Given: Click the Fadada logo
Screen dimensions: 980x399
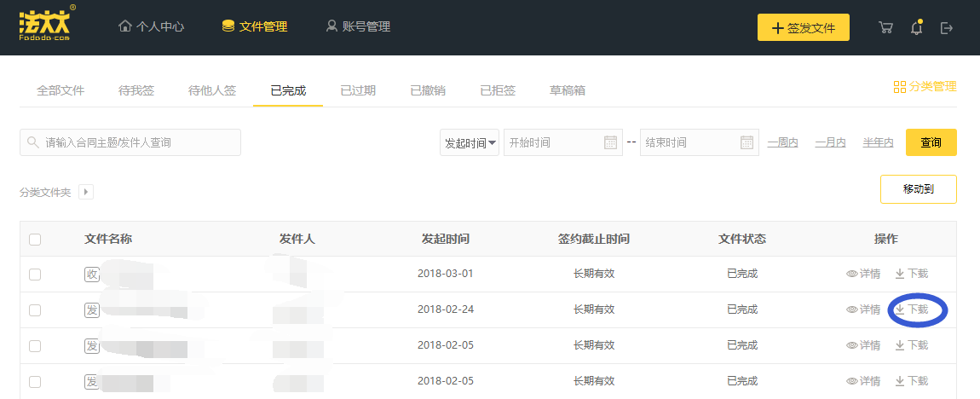Looking at the screenshot, I should tap(45, 24).
